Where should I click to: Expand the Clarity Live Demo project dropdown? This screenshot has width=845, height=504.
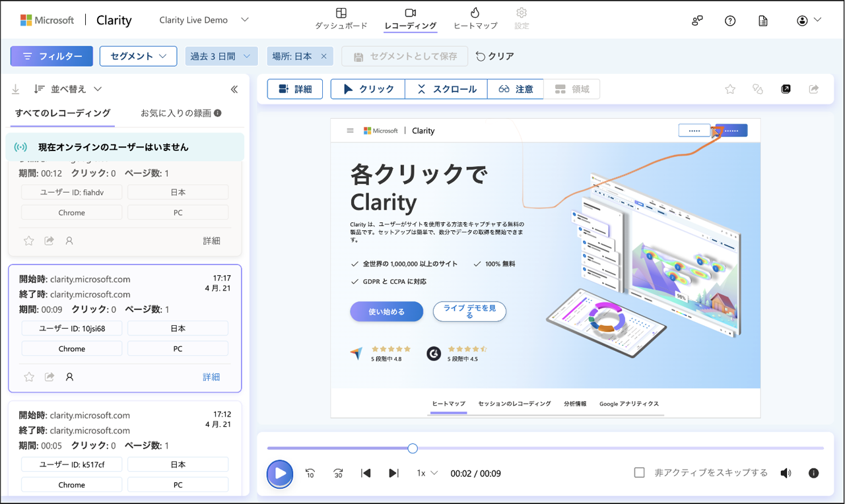tap(204, 20)
